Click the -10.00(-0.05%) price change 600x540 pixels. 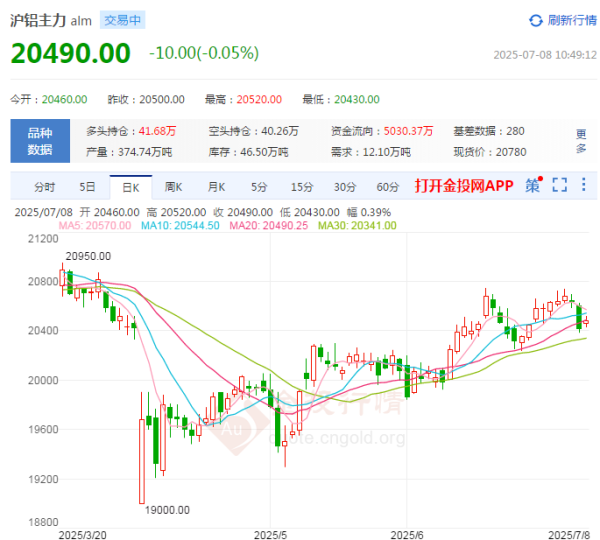204,53
